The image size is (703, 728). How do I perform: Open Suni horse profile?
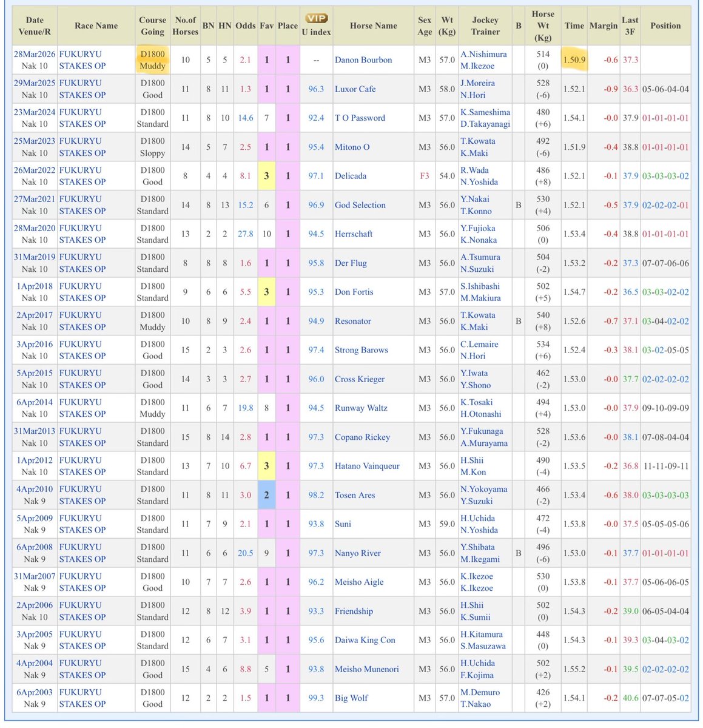[x=343, y=524]
